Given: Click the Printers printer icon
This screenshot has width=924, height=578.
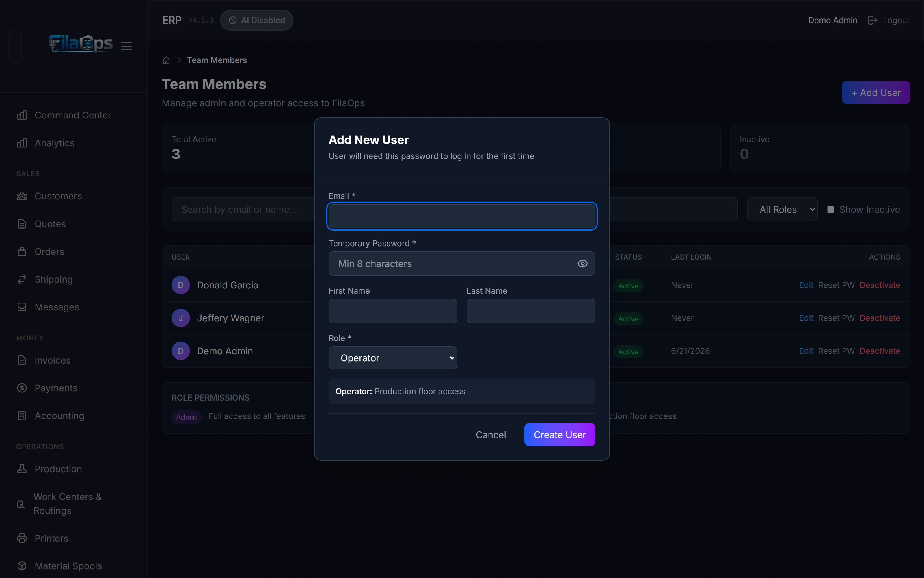Looking at the screenshot, I should tap(22, 538).
